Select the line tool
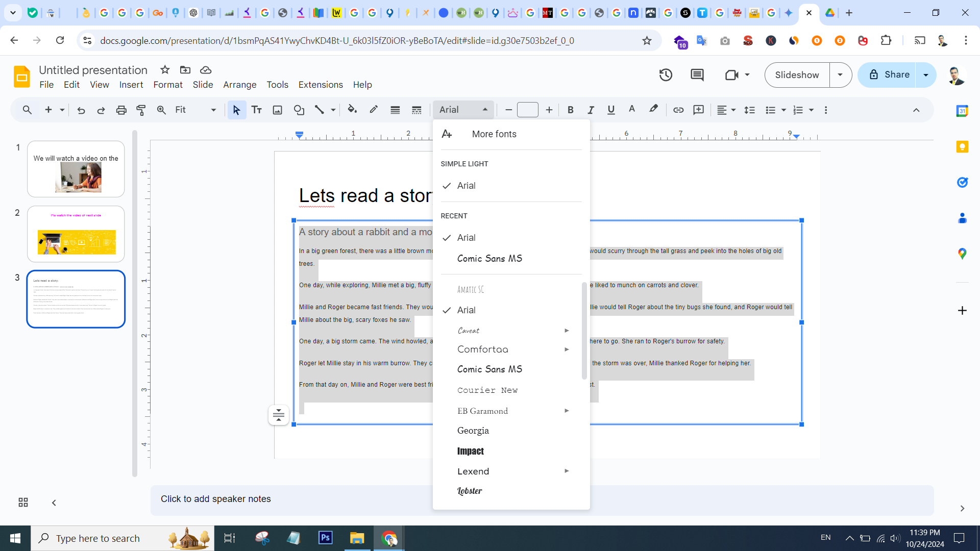The height and width of the screenshot is (551, 980). point(320,110)
